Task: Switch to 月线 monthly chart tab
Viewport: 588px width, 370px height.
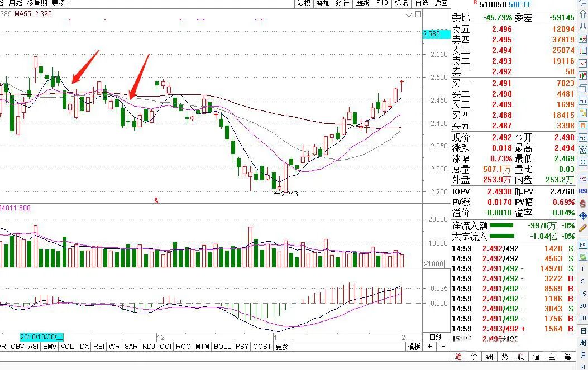Action: pos(16,3)
